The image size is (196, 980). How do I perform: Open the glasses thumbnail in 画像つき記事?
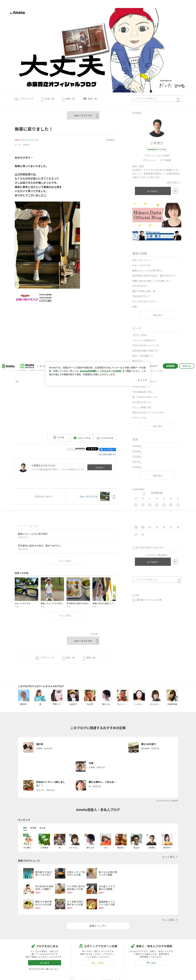pyautogui.click(x=27, y=589)
